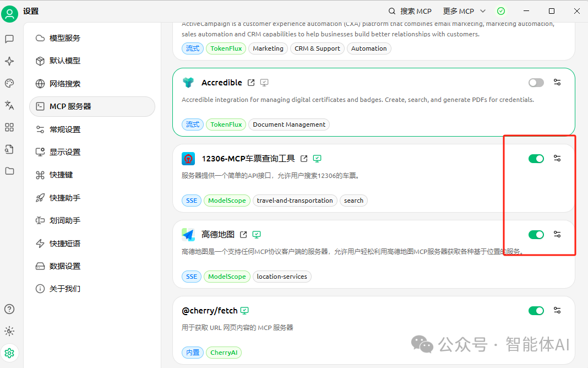Viewport: 588px width, 368px height.
Task: Select 常规设置 settings item
Action: pyautogui.click(x=92, y=129)
